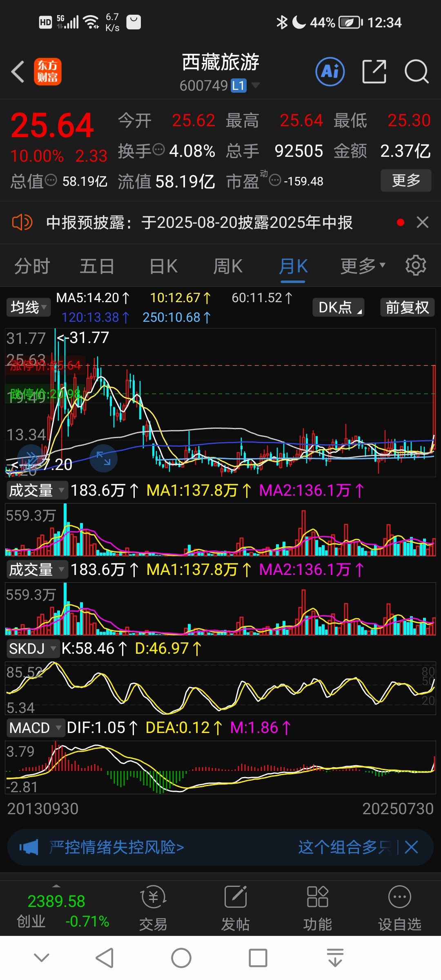Screen dimensions: 441x980
Task: Tap the speaker announcement icon
Action: tap(22, 223)
